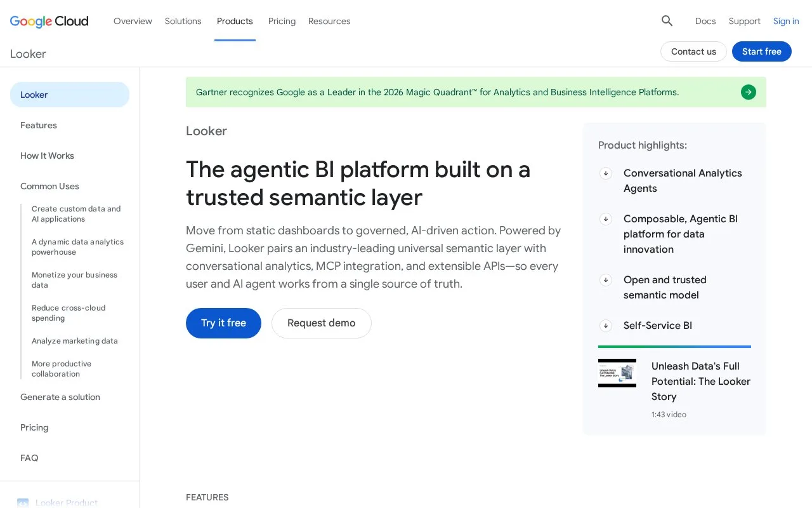Viewport: 812px width, 508px height.
Task: Click down-arrow icon beside Self-Service BI
Action: coord(606,325)
